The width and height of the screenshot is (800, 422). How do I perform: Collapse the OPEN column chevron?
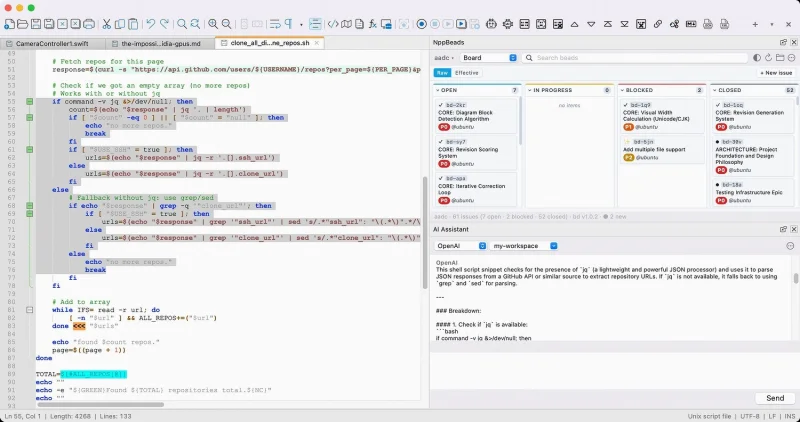pos(438,90)
